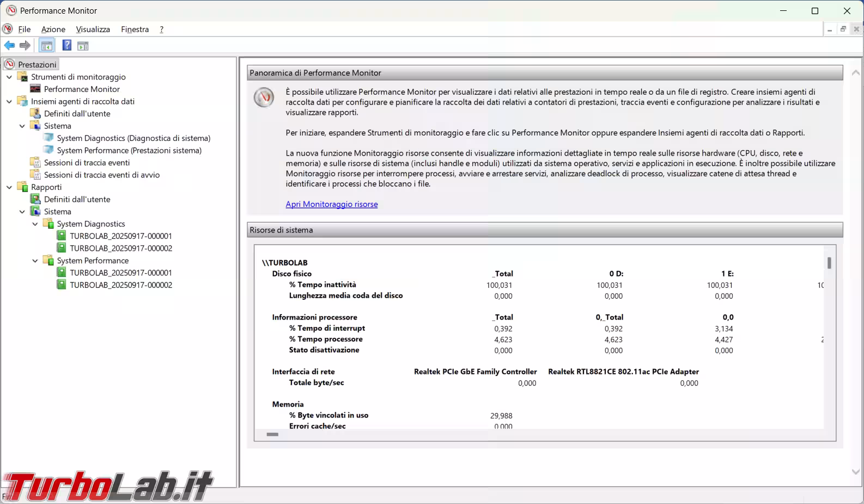Select Sessioni di traccia eventi di avvio
The height and width of the screenshot is (504, 864).
tap(101, 175)
